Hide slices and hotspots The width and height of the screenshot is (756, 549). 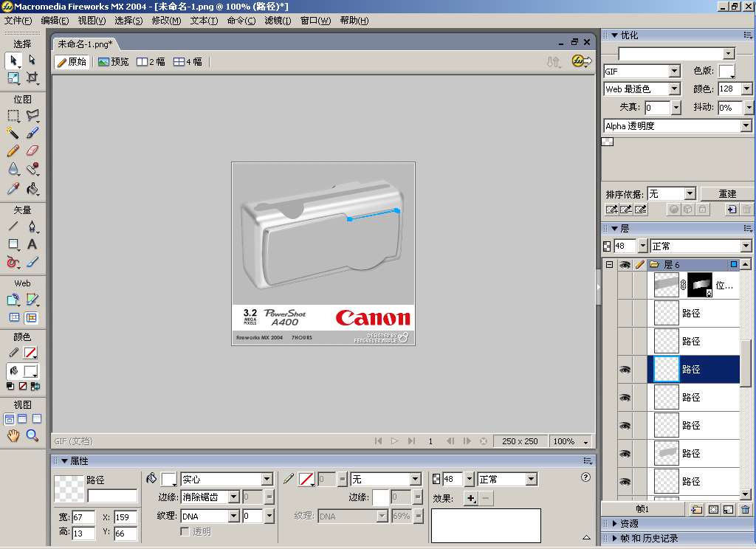point(15,317)
